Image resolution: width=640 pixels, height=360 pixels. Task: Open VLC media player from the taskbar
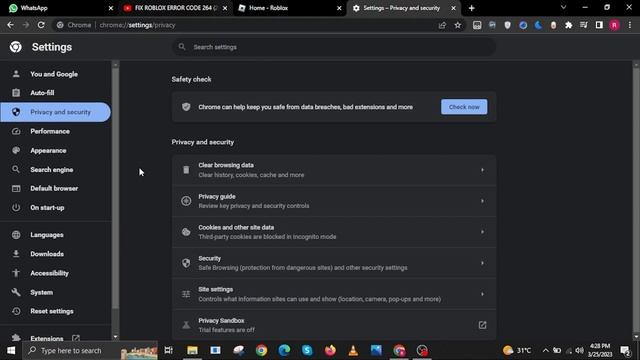353,350
